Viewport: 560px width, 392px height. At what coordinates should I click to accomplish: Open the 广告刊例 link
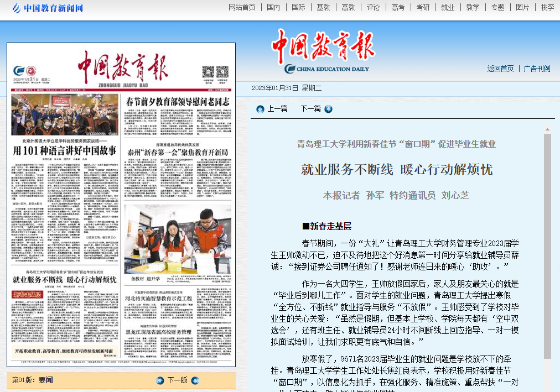[537, 69]
